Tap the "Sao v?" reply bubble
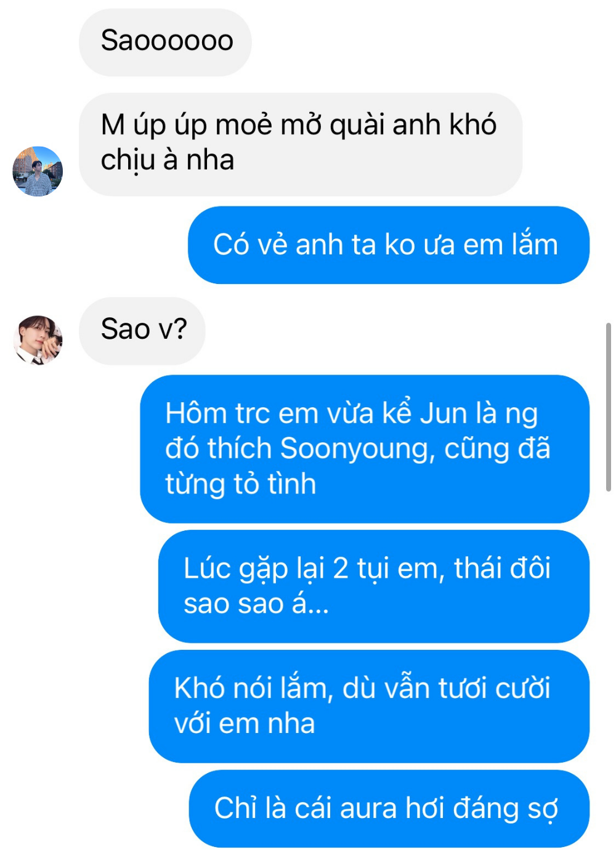This screenshot has width=616, height=855. [142, 331]
